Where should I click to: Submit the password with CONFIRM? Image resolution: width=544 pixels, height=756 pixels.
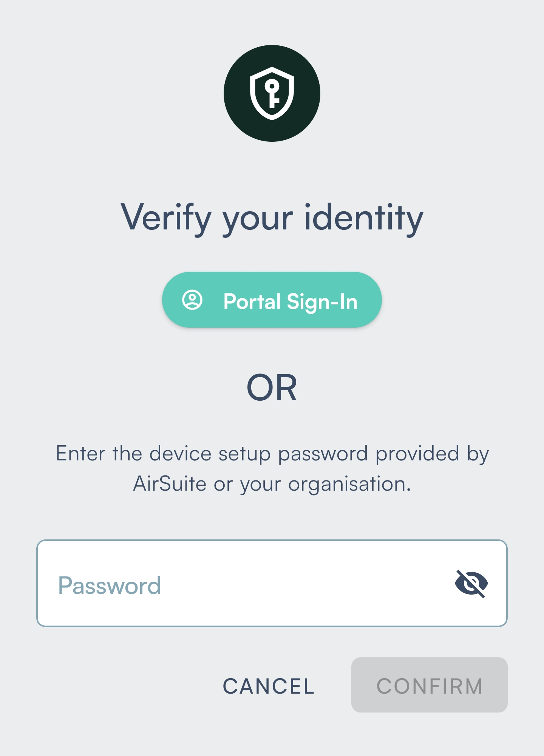point(430,685)
